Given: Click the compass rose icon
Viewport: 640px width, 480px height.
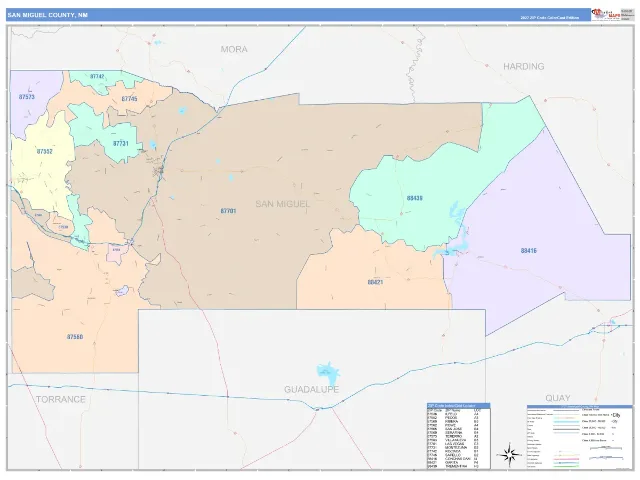Looking at the screenshot, I should click(x=509, y=454).
